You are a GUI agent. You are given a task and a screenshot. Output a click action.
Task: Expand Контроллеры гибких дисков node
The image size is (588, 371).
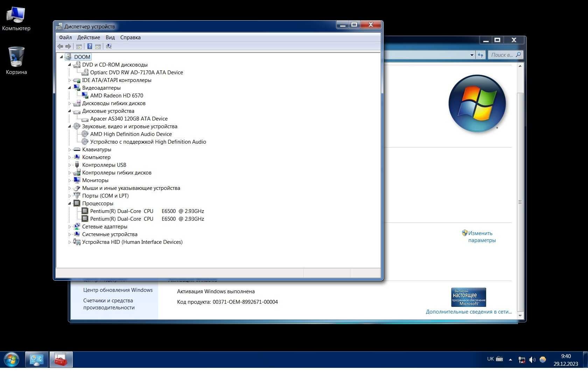point(69,172)
